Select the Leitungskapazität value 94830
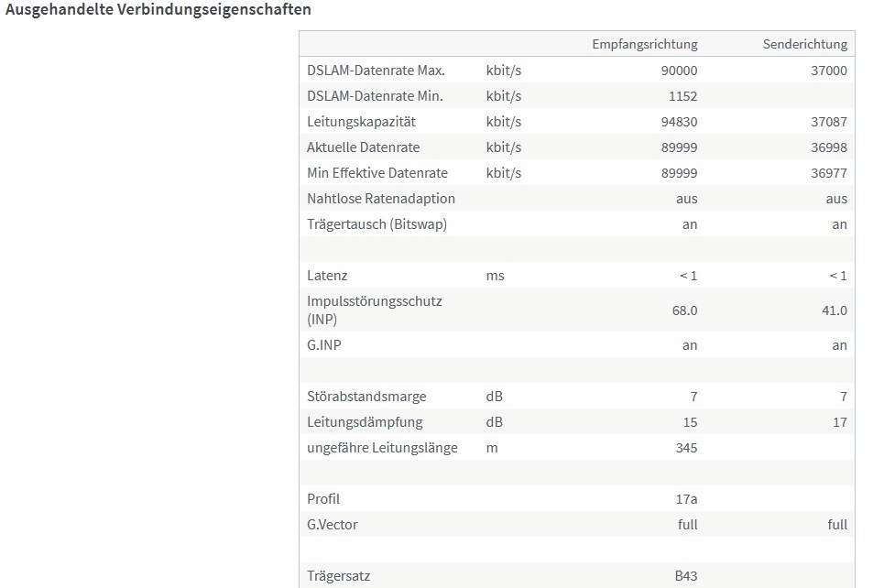The image size is (884, 588). (x=679, y=122)
